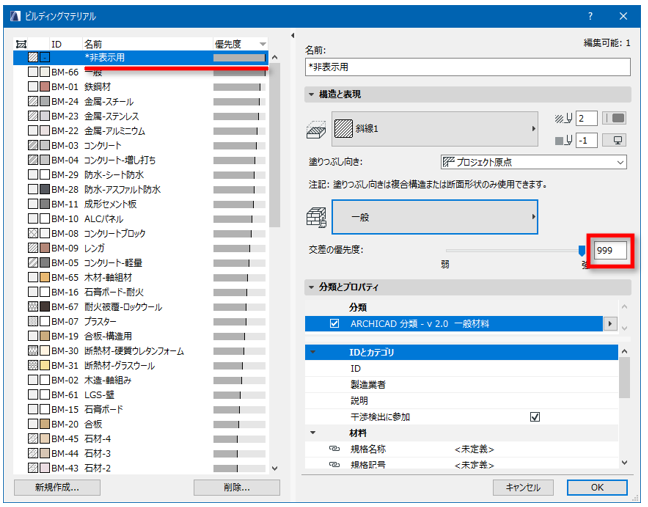The width and height of the screenshot is (648, 507).
Task: Click the BM-10 ALCパネル priority bar
Action: 240,219
